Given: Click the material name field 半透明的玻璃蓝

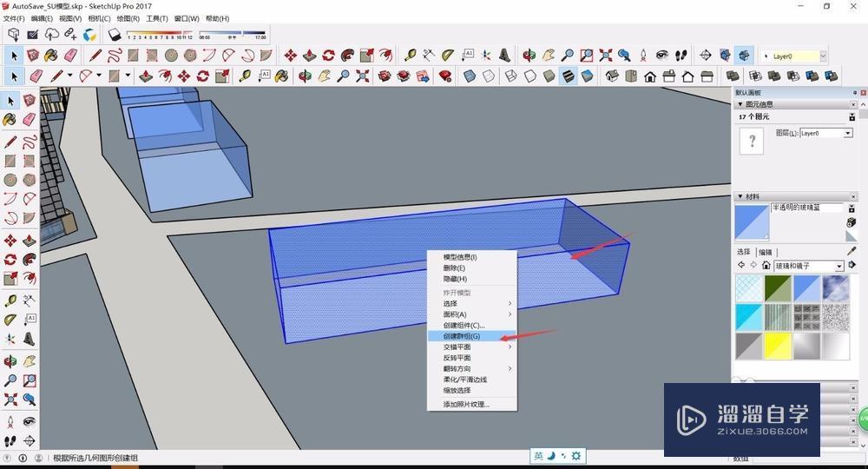Looking at the screenshot, I should coord(807,208).
